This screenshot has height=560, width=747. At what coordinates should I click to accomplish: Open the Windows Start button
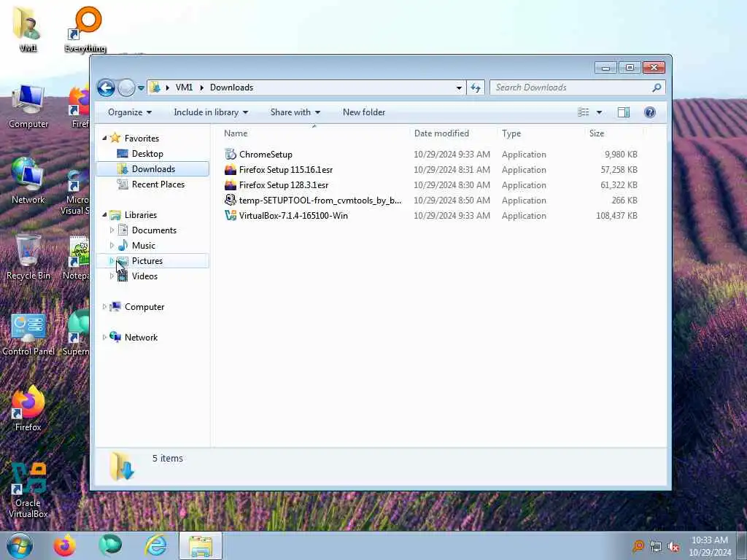click(20, 545)
